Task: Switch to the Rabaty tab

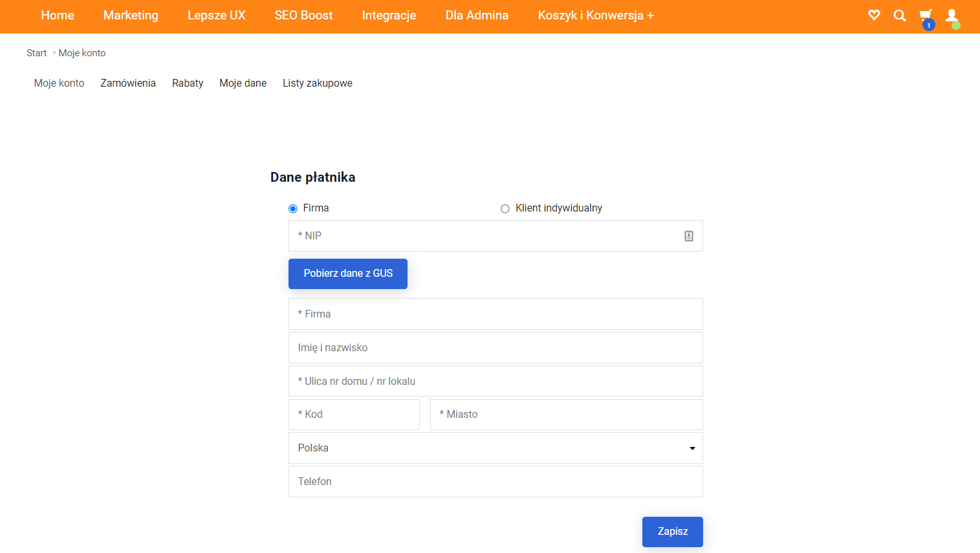Action: (188, 83)
